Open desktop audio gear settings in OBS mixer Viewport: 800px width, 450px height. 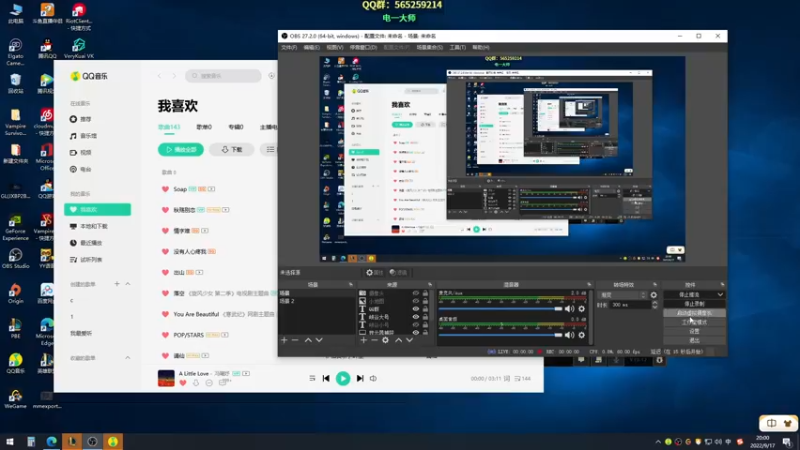582,335
